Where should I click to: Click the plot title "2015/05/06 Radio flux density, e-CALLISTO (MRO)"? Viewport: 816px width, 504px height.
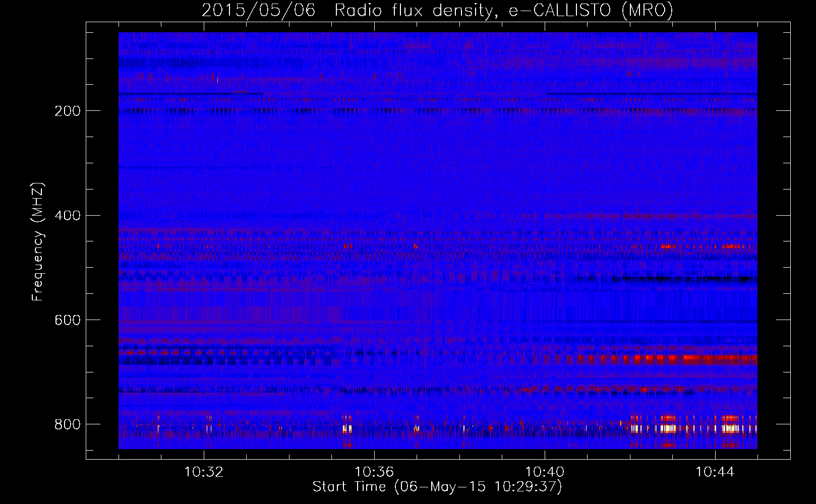(437, 10)
